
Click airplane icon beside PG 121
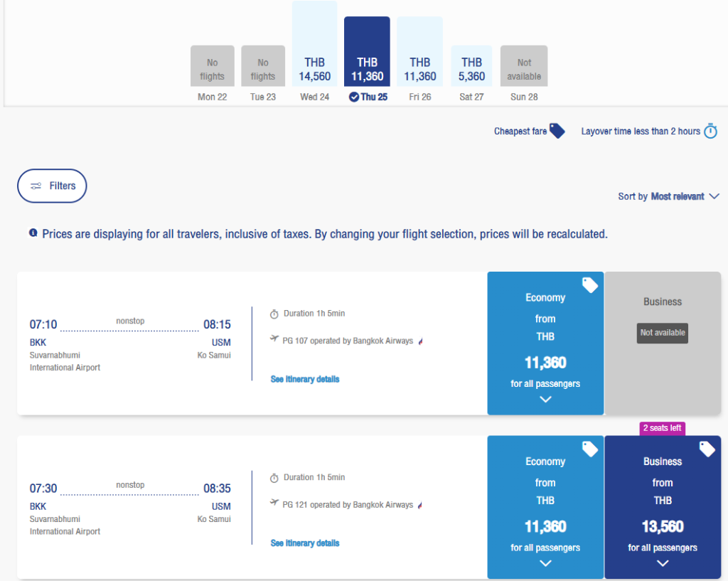tap(274, 503)
